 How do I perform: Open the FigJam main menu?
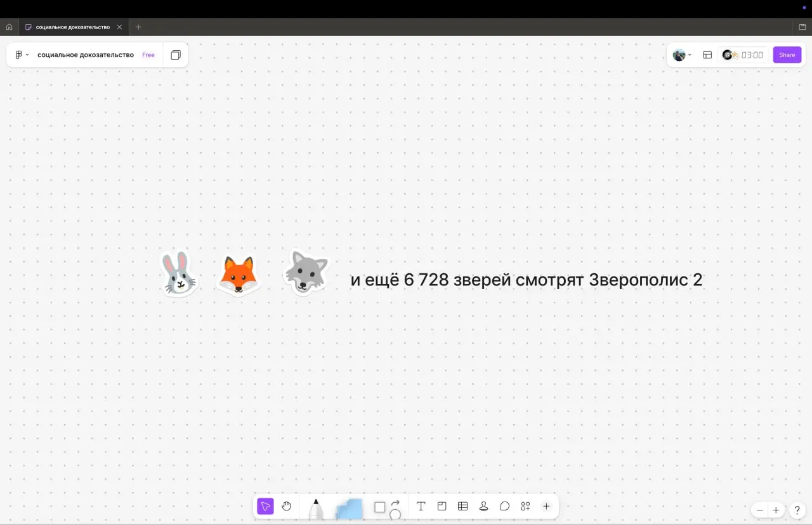pyautogui.click(x=22, y=55)
